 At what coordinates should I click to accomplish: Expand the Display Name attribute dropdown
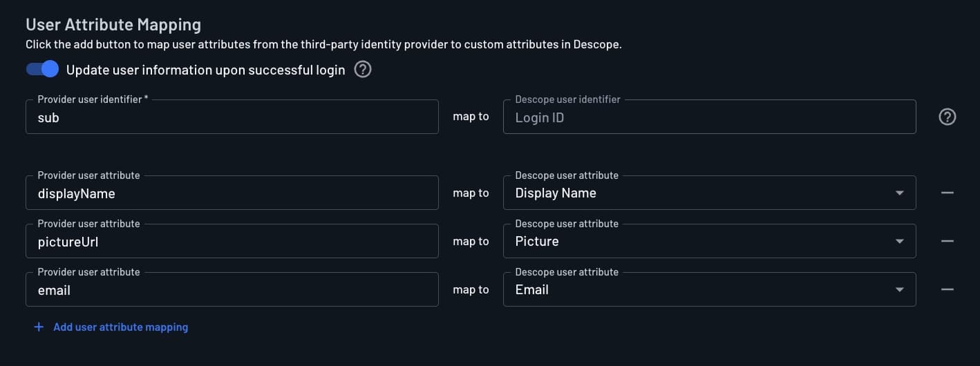899,193
